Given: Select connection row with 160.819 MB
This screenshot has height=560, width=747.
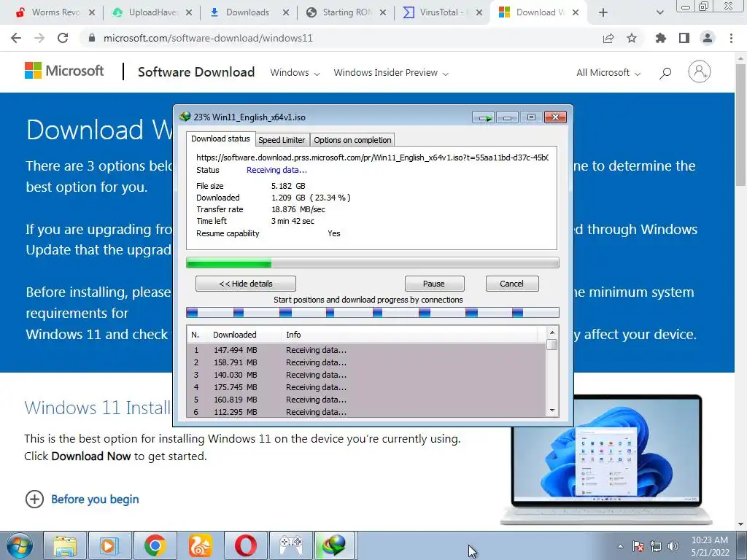Looking at the screenshot, I should (x=367, y=400).
